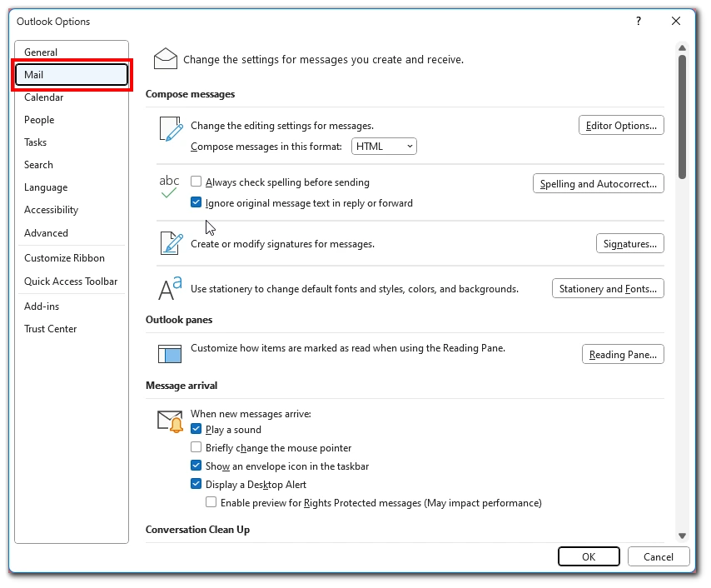This screenshot has width=711, height=588.
Task: Click the page-and-pencil icon for editing settings
Action: point(171,129)
